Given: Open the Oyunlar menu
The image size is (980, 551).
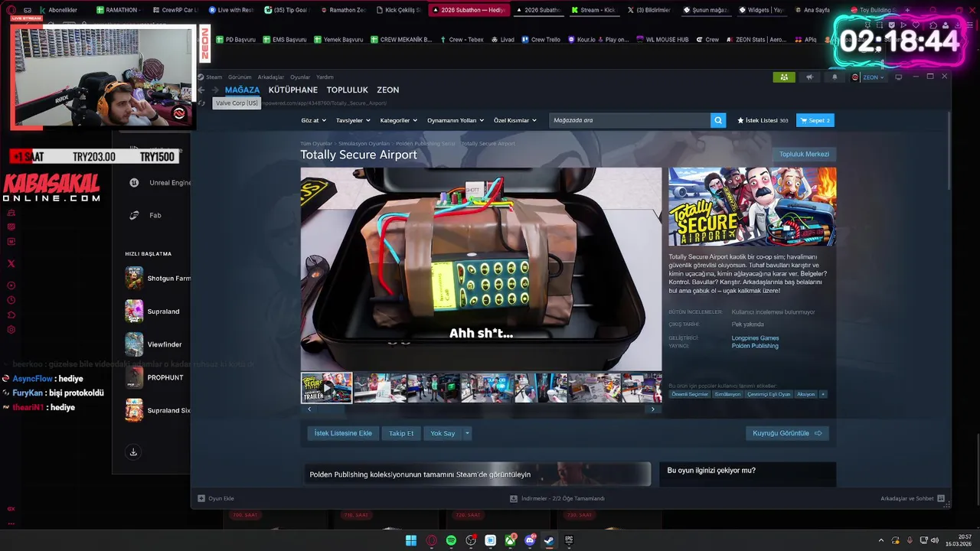Looking at the screenshot, I should [300, 77].
